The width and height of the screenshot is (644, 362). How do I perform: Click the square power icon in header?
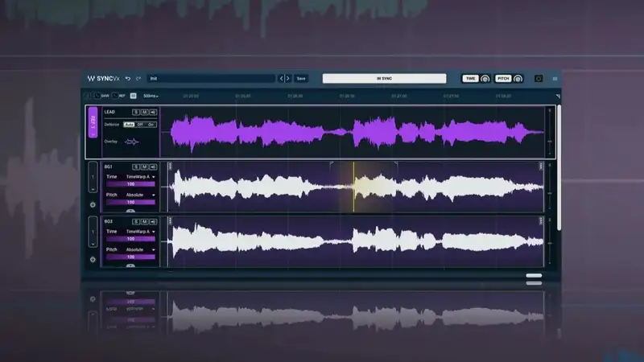point(539,78)
